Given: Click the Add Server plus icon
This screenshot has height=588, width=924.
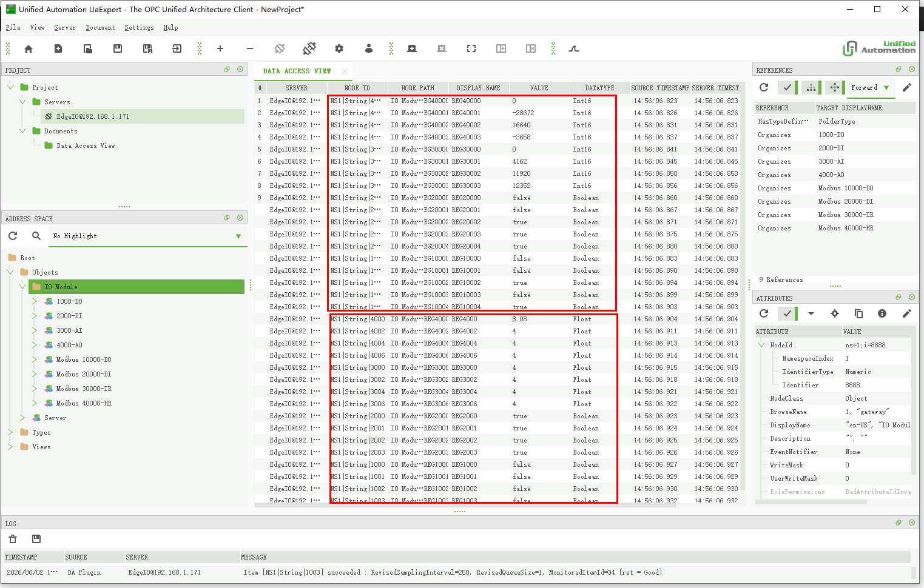Looking at the screenshot, I should pyautogui.click(x=220, y=48).
